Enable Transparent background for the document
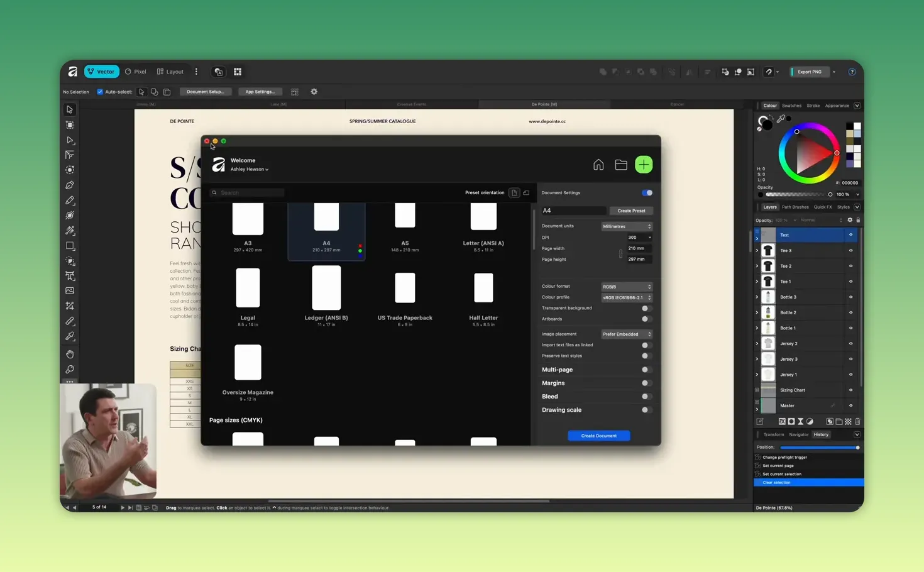Viewport: 924px width, 572px height. tap(645, 308)
